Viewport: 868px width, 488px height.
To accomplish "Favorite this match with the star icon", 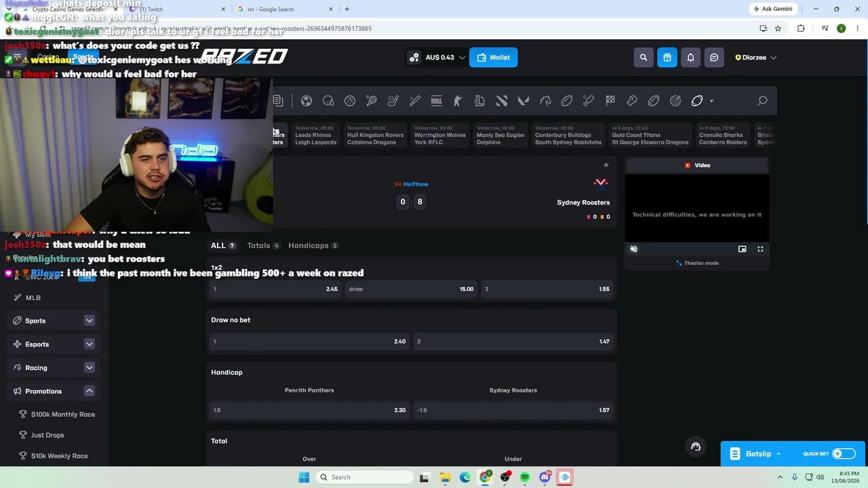I will point(606,165).
